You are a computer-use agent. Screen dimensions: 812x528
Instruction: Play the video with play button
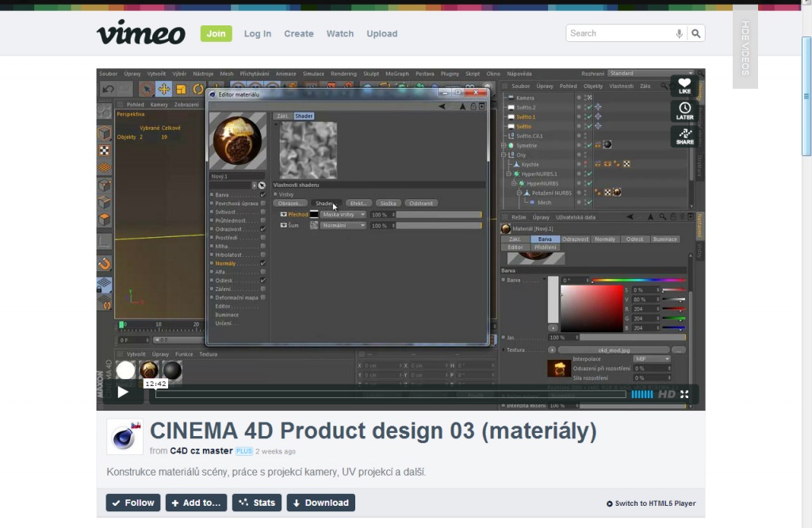pyautogui.click(x=123, y=392)
